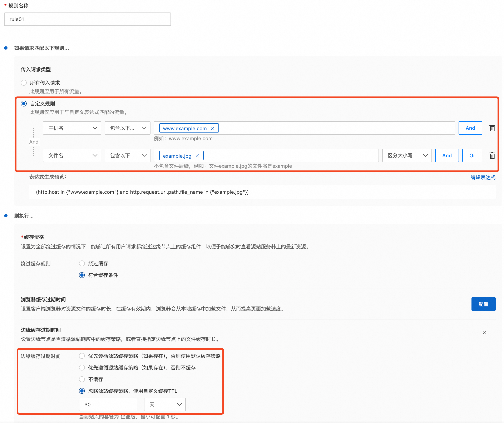This screenshot has width=504, height=423.
Task: Choose the do not cache option
Action: click(x=82, y=379)
